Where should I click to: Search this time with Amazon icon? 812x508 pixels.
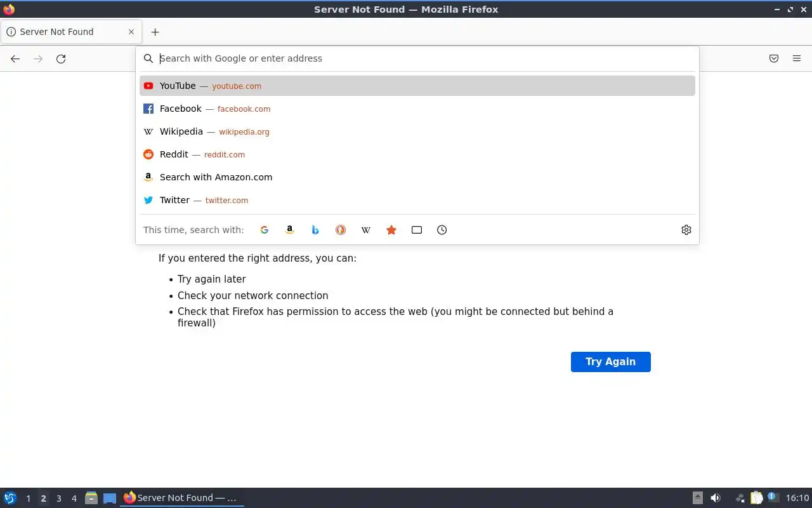pyautogui.click(x=290, y=230)
